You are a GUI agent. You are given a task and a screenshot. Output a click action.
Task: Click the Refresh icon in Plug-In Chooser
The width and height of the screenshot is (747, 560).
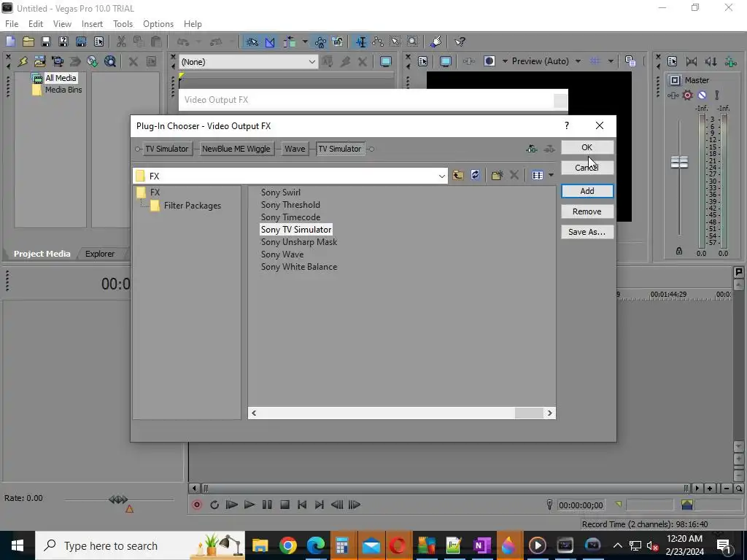click(x=475, y=175)
